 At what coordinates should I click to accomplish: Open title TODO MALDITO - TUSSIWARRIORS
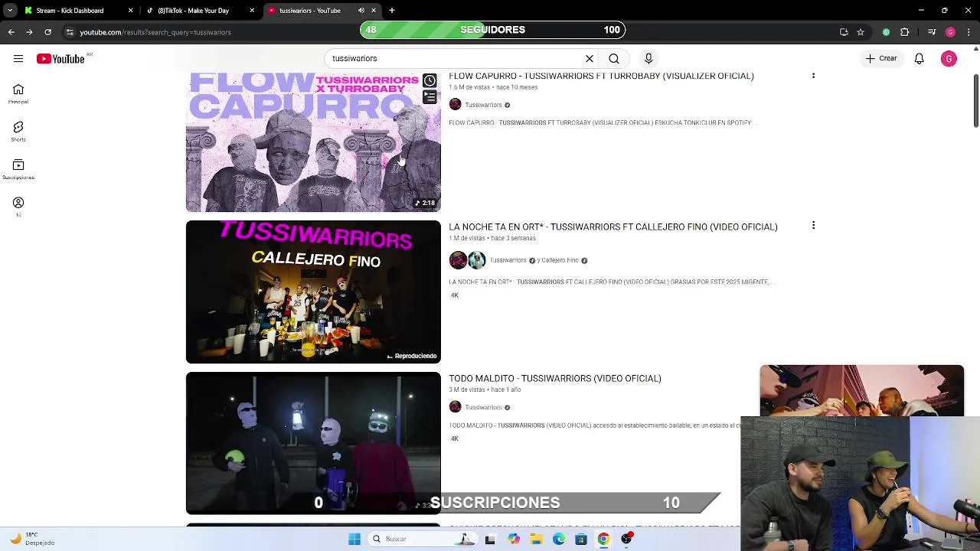pos(555,378)
